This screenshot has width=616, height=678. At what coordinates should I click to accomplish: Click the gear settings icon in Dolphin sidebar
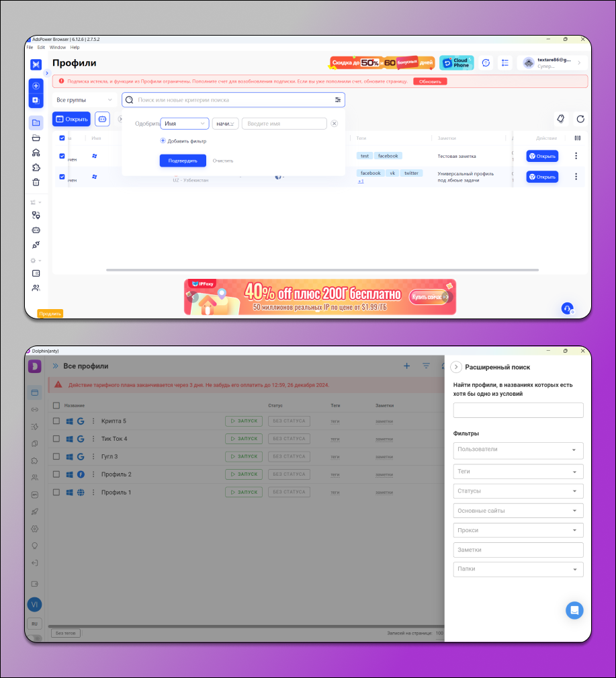[x=35, y=529]
